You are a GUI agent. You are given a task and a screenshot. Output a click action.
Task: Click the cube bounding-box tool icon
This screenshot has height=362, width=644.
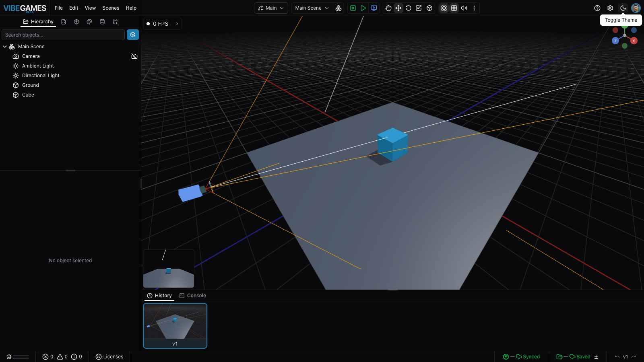[x=429, y=8]
